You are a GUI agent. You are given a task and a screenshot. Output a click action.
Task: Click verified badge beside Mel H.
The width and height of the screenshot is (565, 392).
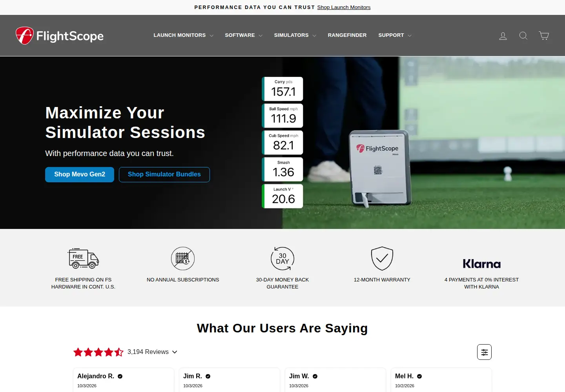[419, 376]
